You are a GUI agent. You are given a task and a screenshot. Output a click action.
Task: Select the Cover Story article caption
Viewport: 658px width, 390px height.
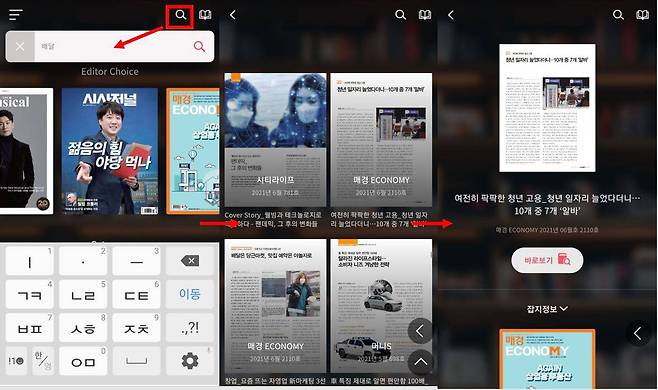pos(273,219)
